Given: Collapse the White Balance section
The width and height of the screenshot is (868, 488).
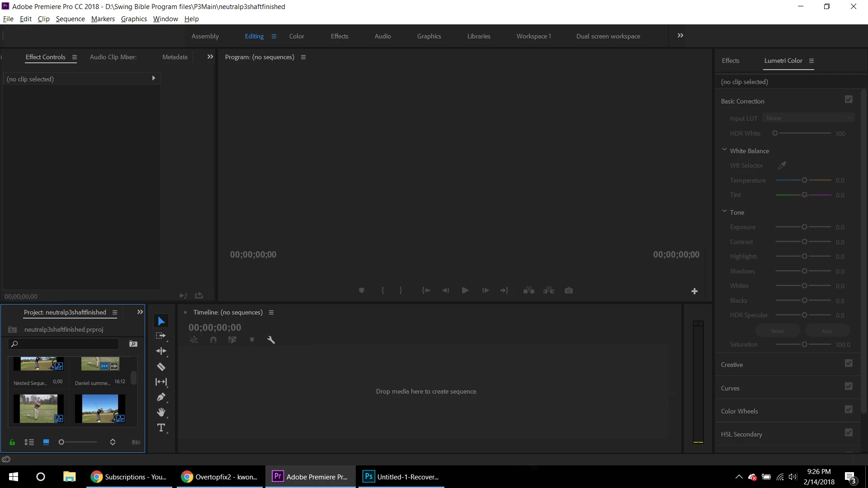Looking at the screenshot, I should click(724, 150).
